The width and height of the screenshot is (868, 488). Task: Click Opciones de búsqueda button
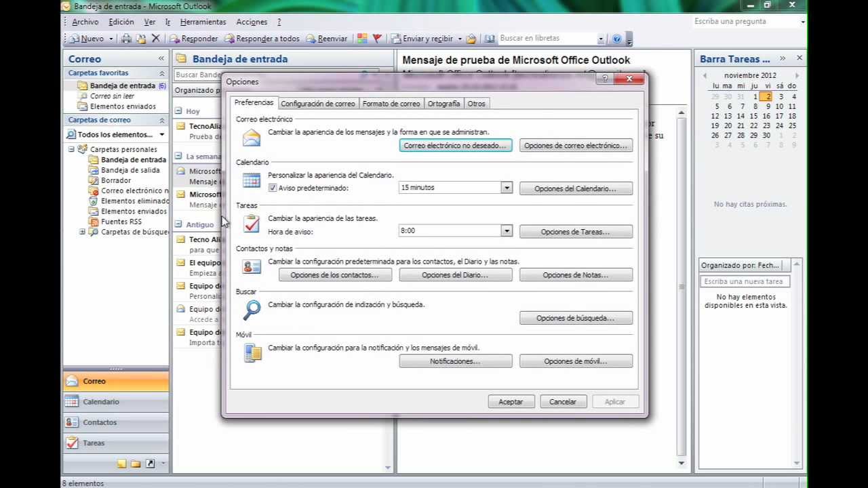[576, 318]
